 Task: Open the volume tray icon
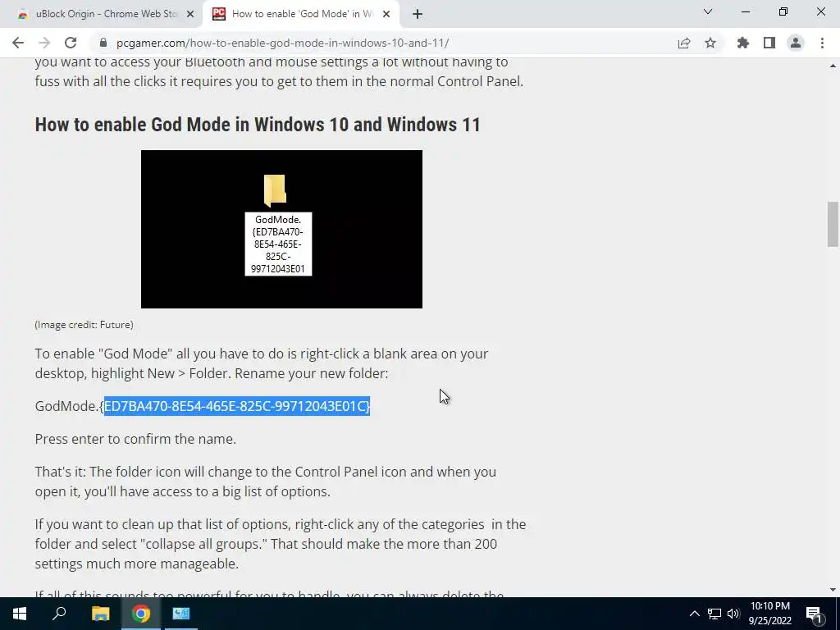733,614
